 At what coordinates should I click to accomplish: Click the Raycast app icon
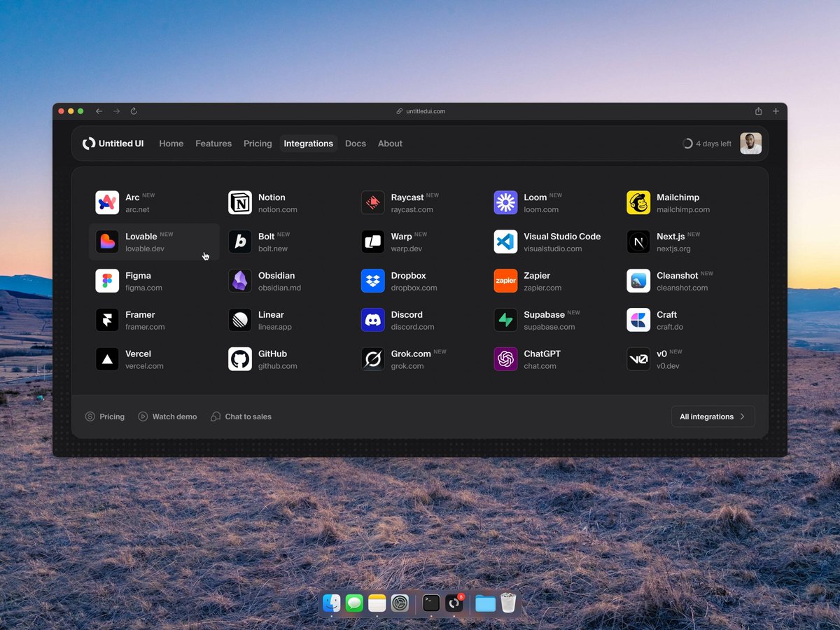373,203
